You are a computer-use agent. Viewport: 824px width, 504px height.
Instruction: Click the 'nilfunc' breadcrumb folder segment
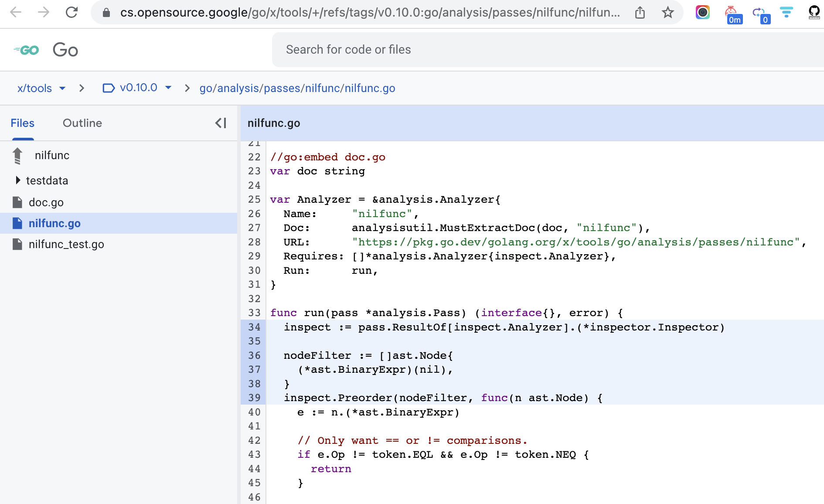[x=323, y=88]
